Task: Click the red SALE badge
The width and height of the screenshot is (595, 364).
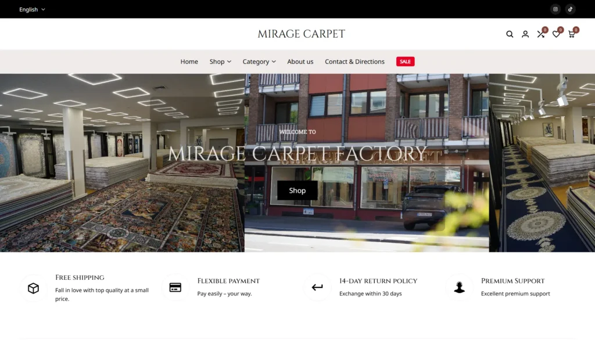Action: click(x=405, y=62)
